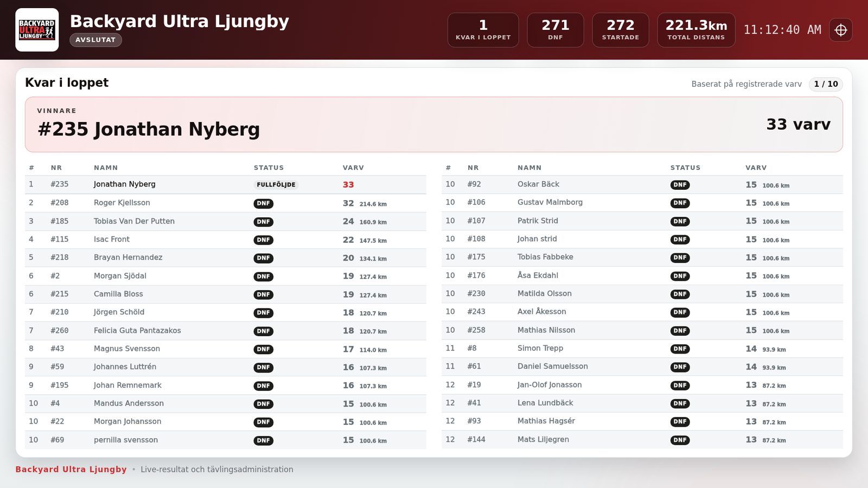The height and width of the screenshot is (488, 868).
Task: Click Åsa Ekdahl's name
Action: 538,275
